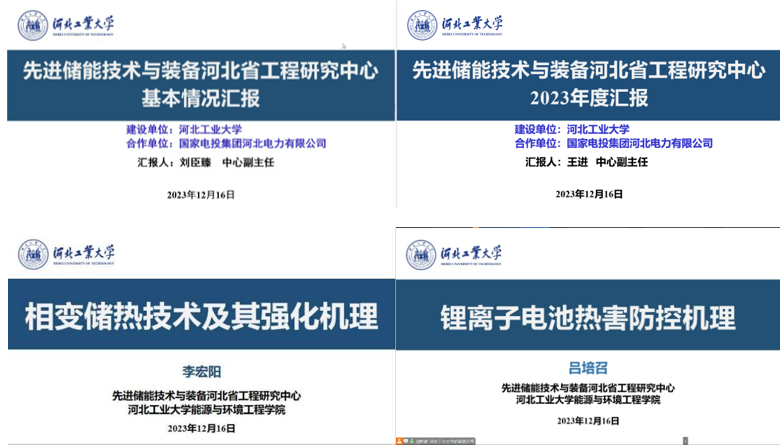The image size is (780, 445).
Task: Select the 2023年度汇报 title banner
Action: click(x=588, y=84)
